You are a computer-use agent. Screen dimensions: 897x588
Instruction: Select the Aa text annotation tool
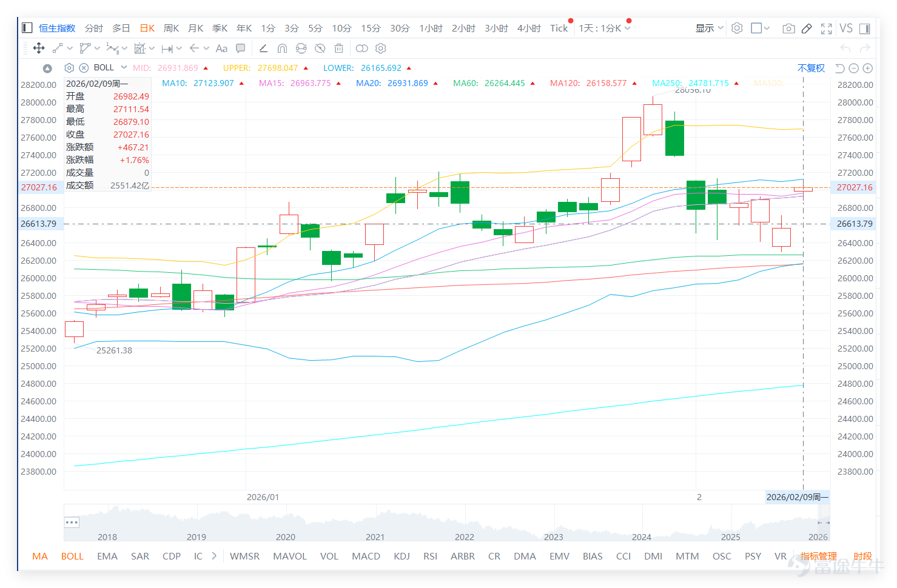tap(221, 48)
